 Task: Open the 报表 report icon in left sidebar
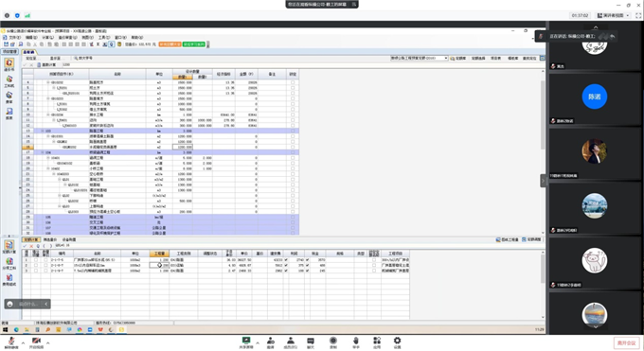(x=9, y=114)
